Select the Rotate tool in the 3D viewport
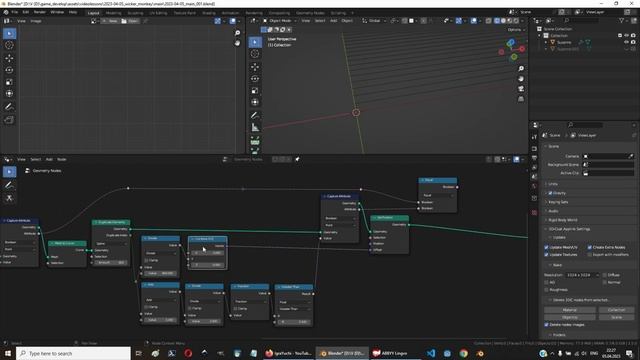Viewport: 640px width, 360px height. click(255, 78)
